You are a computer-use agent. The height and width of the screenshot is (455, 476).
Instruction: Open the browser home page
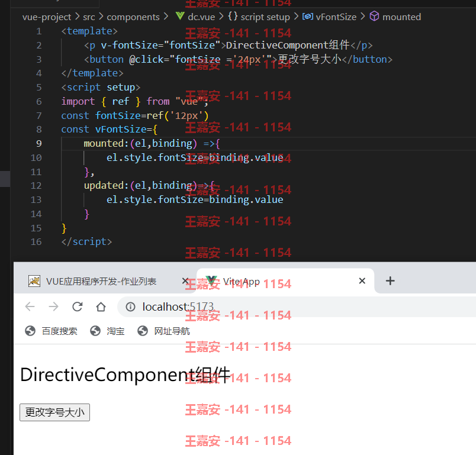pyautogui.click(x=101, y=306)
